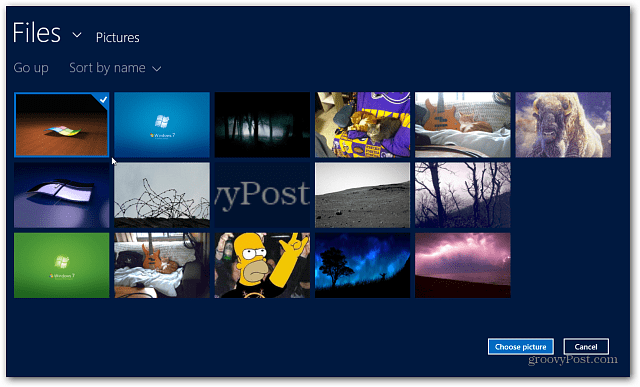640x387 pixels.
Task: Select the green Windows 7 wallpaper
Action: 62,265
